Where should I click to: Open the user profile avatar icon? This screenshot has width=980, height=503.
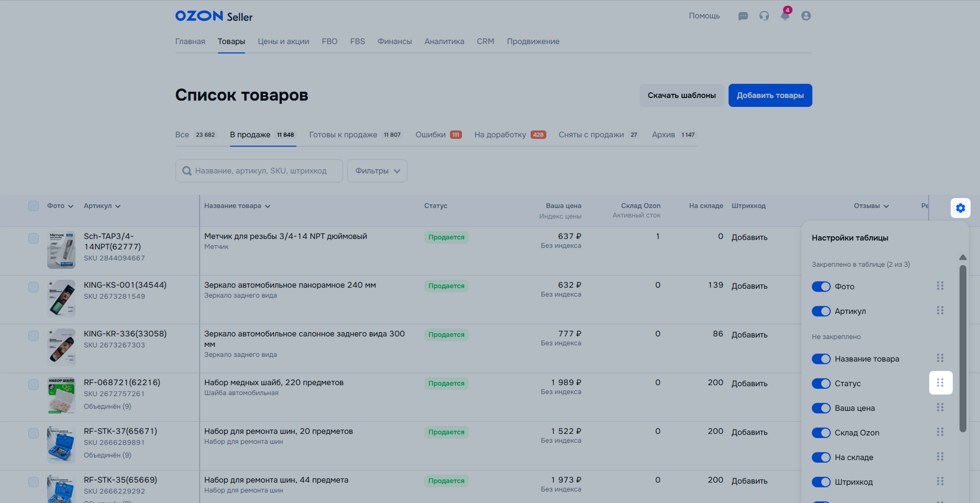(x=806, y=16)
